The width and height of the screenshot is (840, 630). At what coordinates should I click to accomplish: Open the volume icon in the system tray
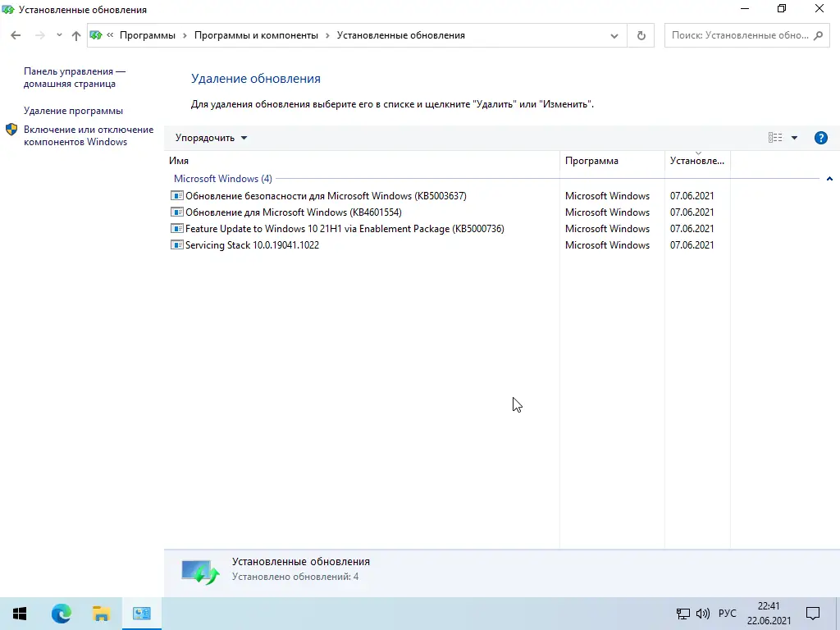tap(703, 613)
